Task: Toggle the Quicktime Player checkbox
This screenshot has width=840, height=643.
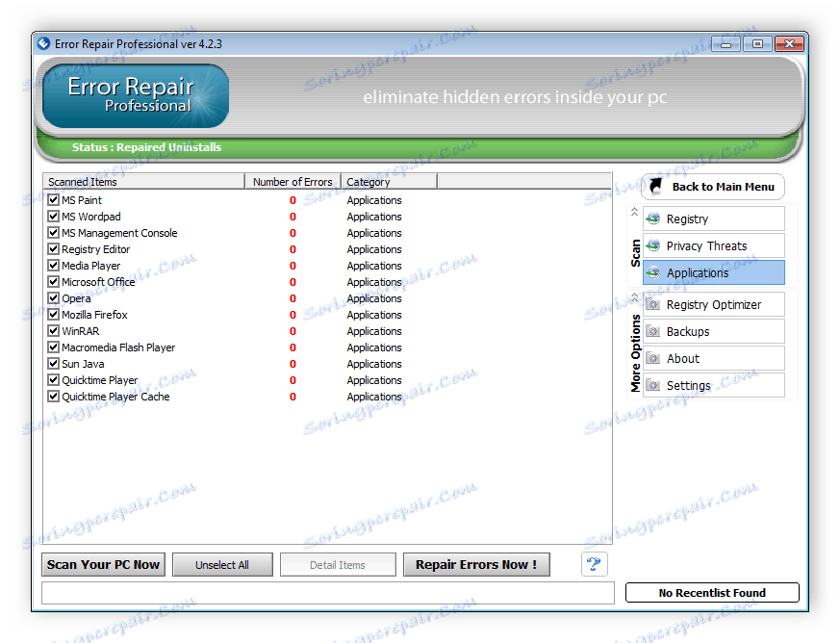Action: click(x=53, y=380)
